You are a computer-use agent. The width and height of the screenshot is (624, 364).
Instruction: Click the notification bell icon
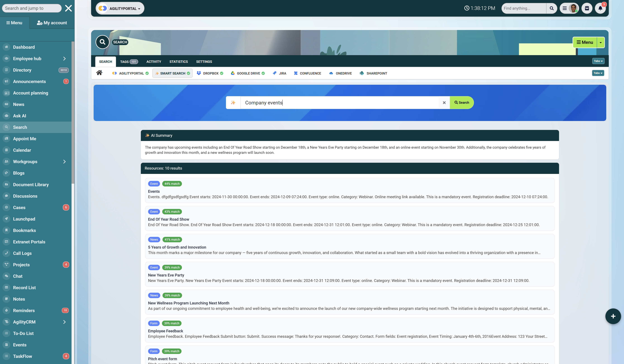[x=600, y=8]
